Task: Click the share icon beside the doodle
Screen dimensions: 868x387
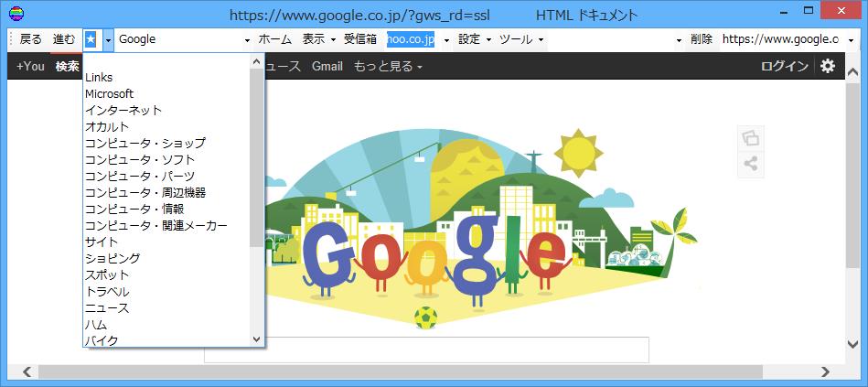Action: [x=751, y=164]
